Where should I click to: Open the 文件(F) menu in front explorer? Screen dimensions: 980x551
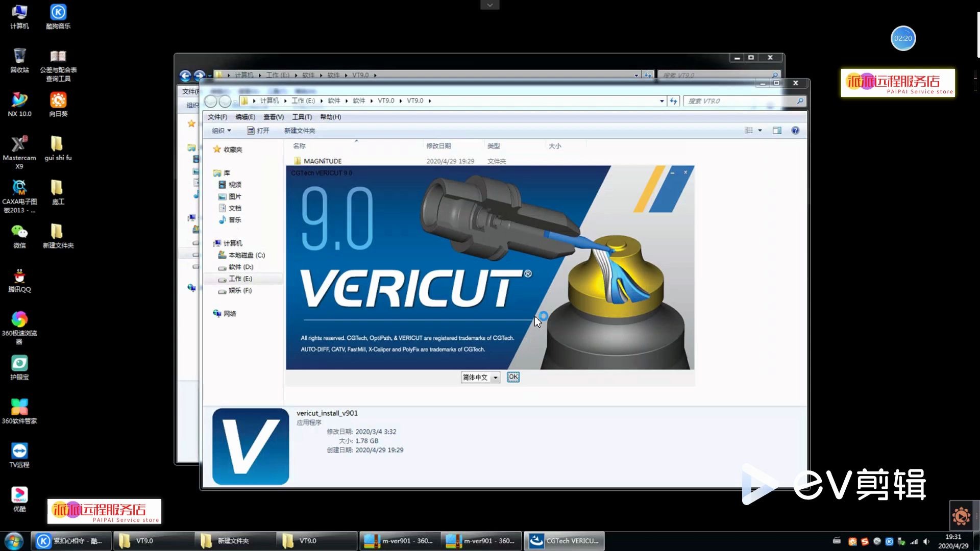point(217,117)
